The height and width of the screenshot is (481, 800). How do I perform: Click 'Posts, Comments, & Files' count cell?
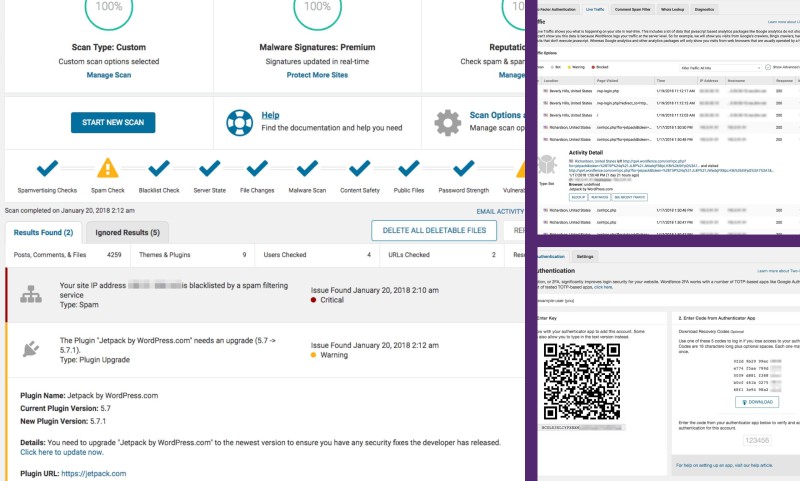68,255
